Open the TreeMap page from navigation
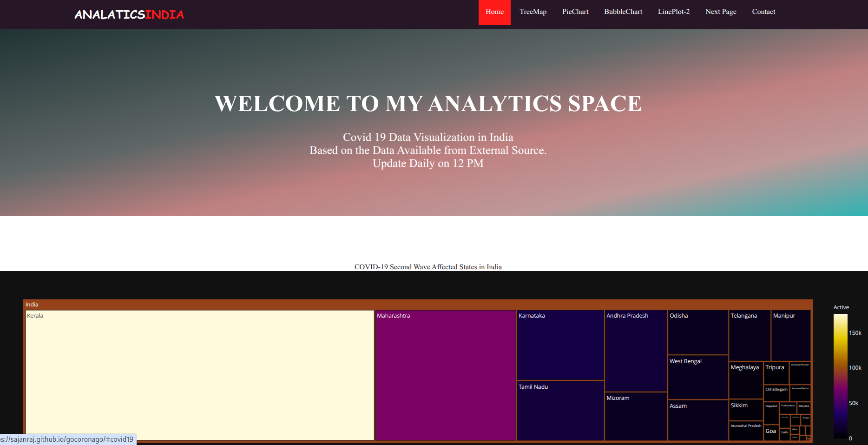868x445 pixels. coord(533,12)
